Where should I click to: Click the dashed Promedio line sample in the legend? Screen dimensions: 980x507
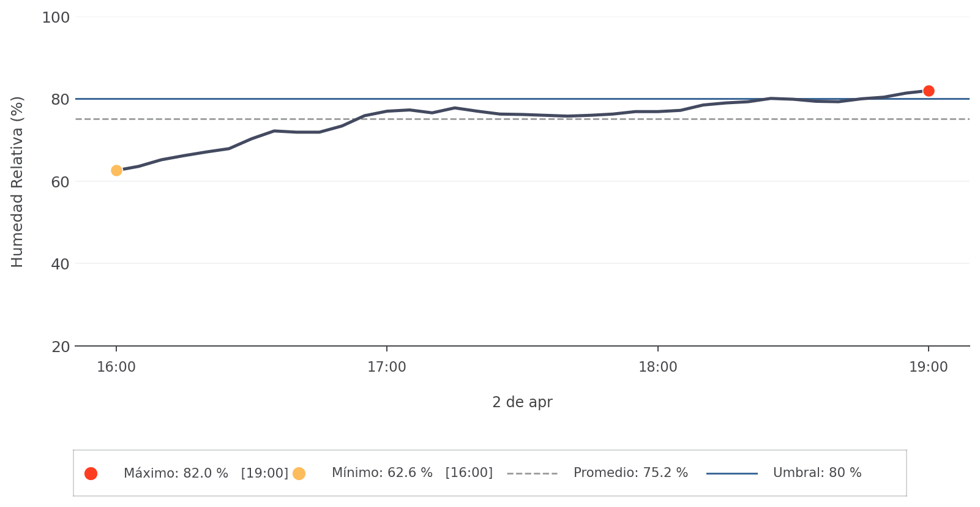(x=532, y=473)
